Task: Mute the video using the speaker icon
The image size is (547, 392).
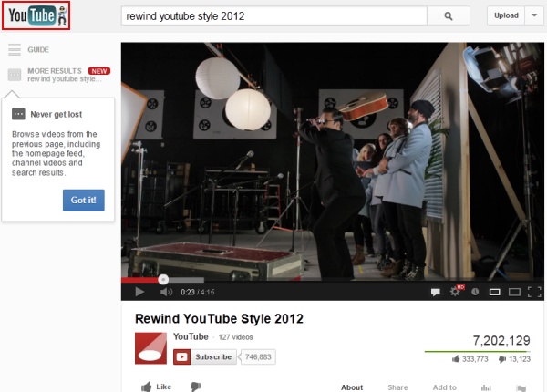Action: tap(166, 292)
